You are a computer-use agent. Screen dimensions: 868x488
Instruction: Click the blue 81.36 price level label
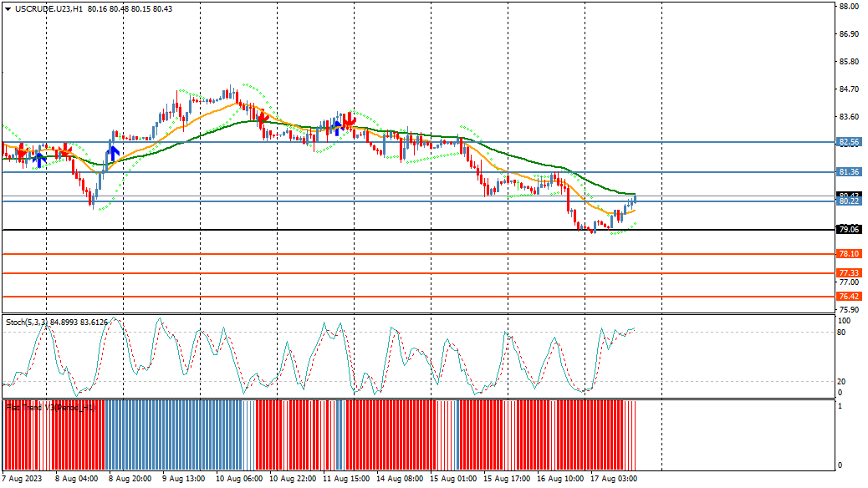(849, 172)
